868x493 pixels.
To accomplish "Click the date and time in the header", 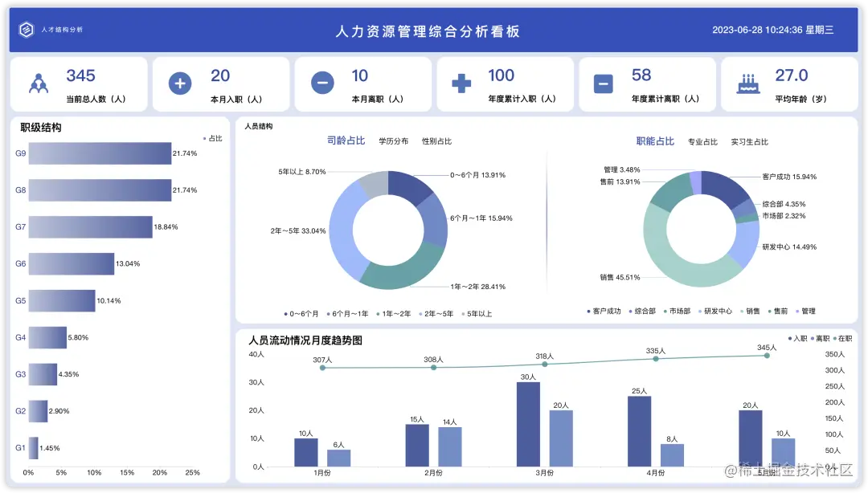I will pos(773,30).
